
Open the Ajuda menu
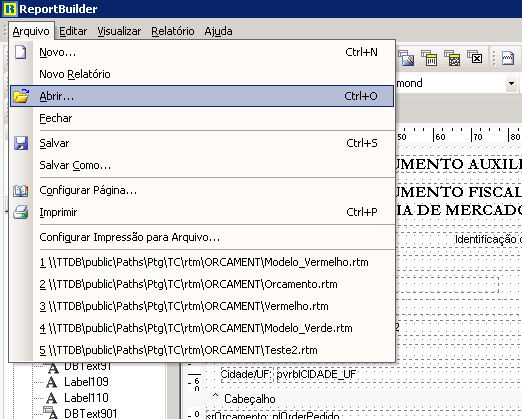[218, 31]
